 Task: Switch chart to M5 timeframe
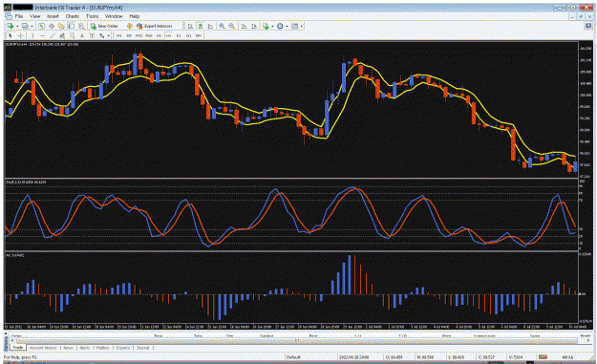(129, 35)
